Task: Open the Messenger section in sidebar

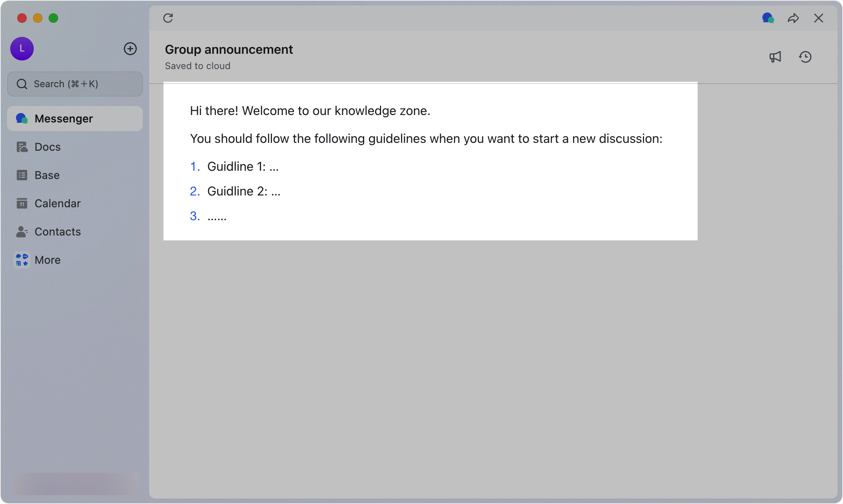Action: tap(64, 118)
